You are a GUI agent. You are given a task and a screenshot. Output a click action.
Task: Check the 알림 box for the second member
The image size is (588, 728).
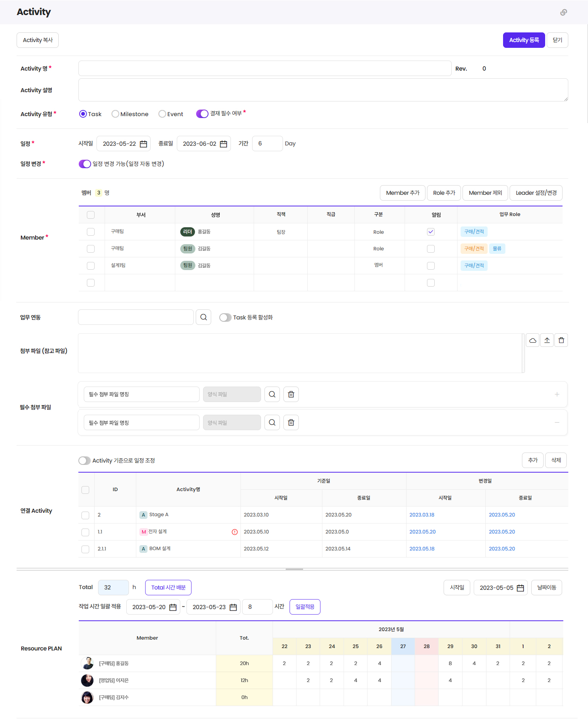click(x=430, y=249)
